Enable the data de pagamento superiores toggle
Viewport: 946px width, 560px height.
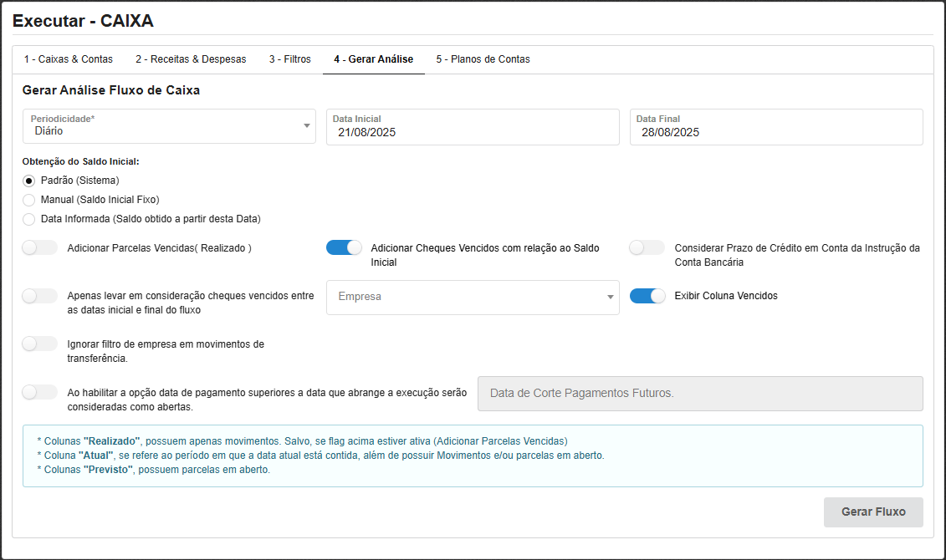(40, 392)
